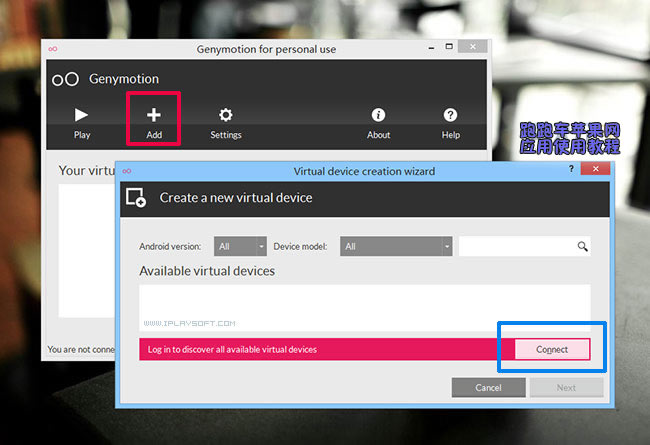
Task: Click the 'Available virtual devices' heading
Action: point(207,271)
